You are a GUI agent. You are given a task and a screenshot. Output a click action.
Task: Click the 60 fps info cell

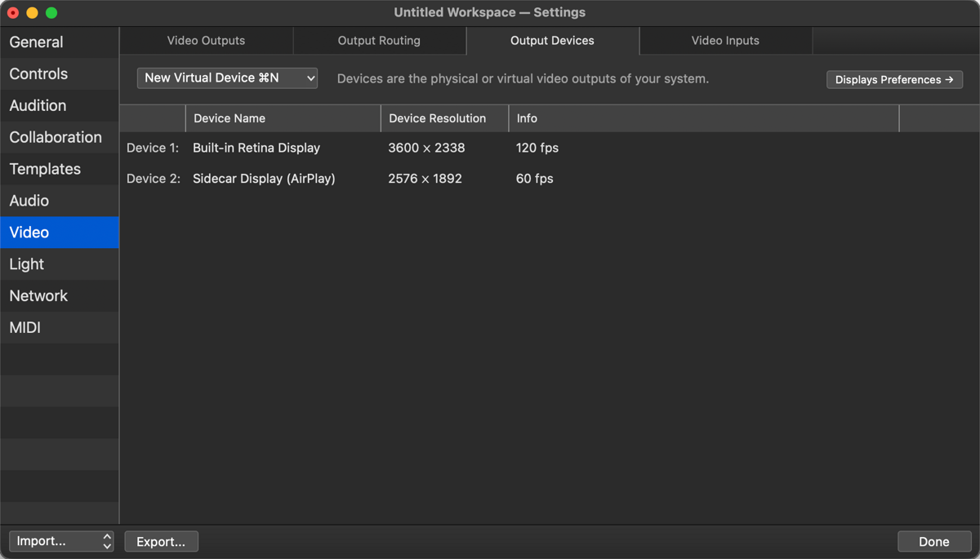(x=534, y=179)
